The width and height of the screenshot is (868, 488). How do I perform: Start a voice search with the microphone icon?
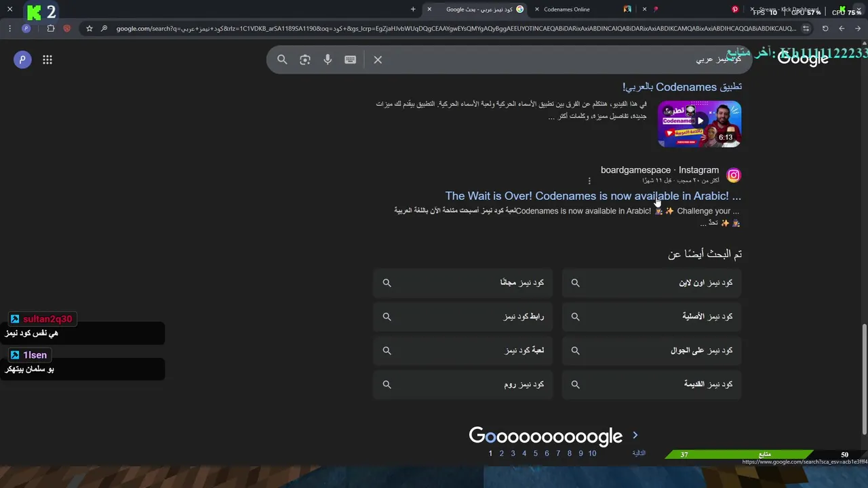(328, 60)
